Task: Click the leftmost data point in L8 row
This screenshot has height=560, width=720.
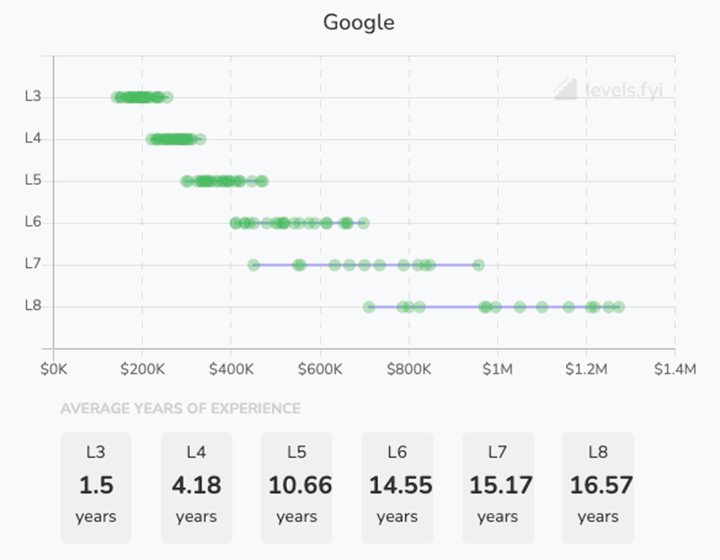Action: (369, 307)
